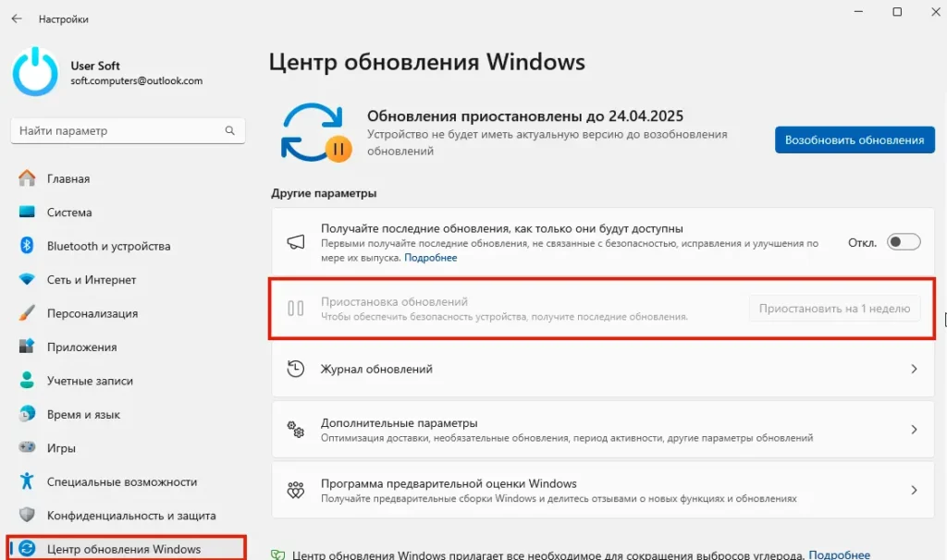Open Подробнее link about carbon emissions
Viewport: 947px width, 560px height.
click(839, 554)
